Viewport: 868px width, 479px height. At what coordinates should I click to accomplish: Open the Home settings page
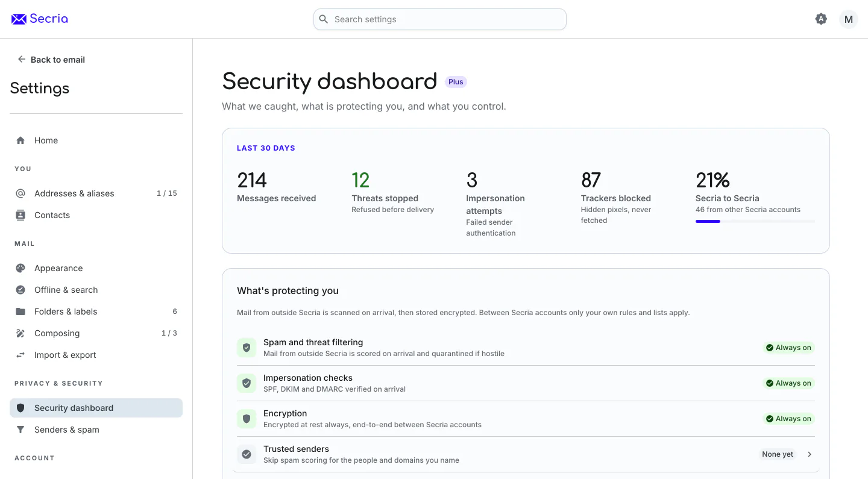point(96,140)
